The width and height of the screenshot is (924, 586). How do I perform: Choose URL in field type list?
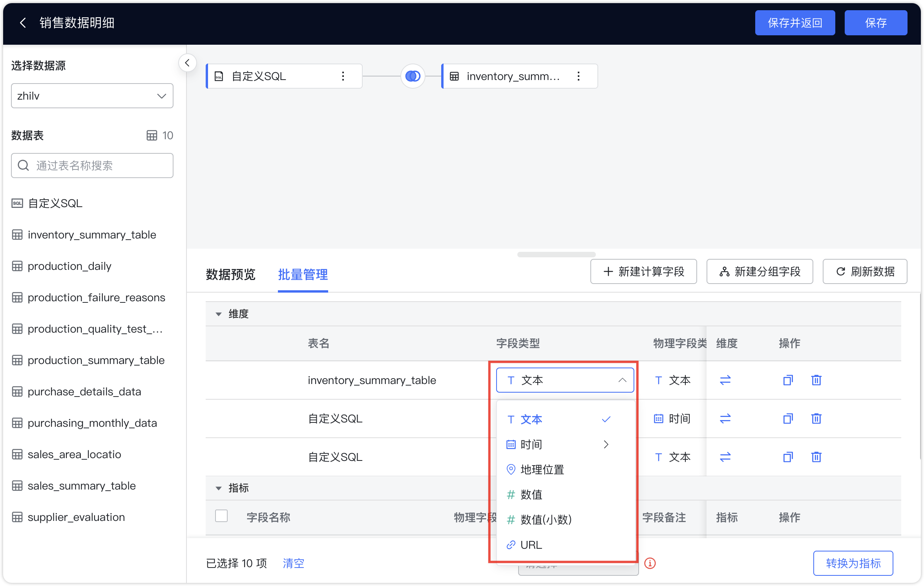tap(565, 545)
